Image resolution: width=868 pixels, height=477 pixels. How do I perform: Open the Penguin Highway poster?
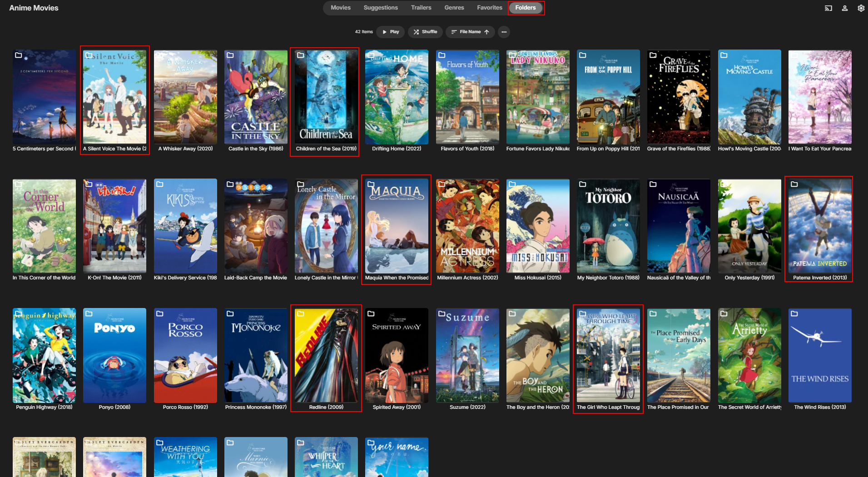point(44,355)
